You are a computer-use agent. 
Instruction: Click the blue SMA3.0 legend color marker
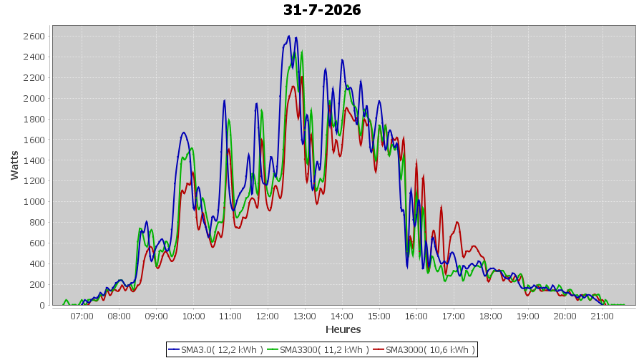pyautogui.click(x=174, y=350)
